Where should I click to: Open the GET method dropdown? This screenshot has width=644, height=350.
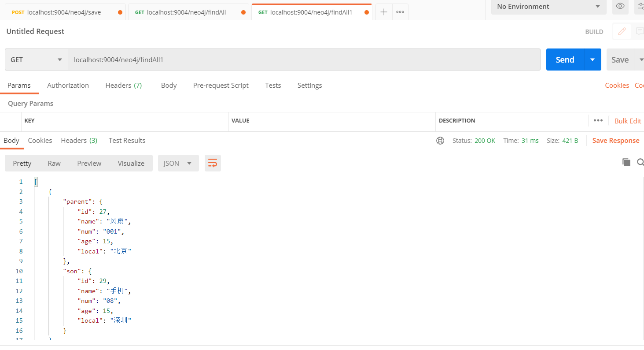(37, 60)
